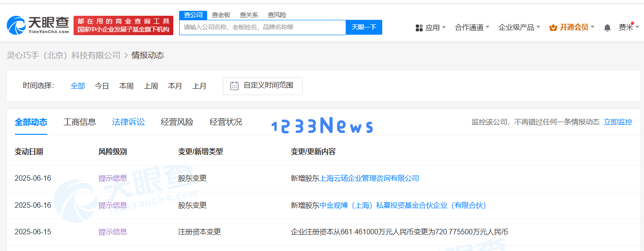The image size is (644, 251).
Task: Open the 自定义时间范围 picker
Action: click(x=263, y=86)
